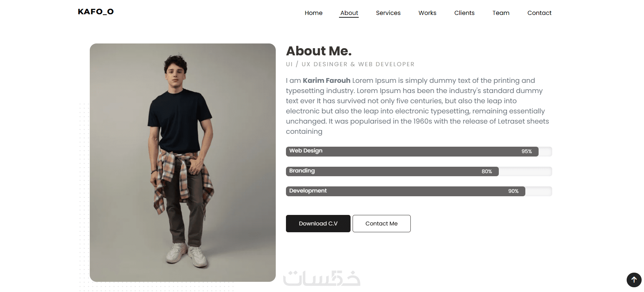Click the Arabic watermark logo
The height and width of the screenshot is (292, 644).
click(322, 278)
